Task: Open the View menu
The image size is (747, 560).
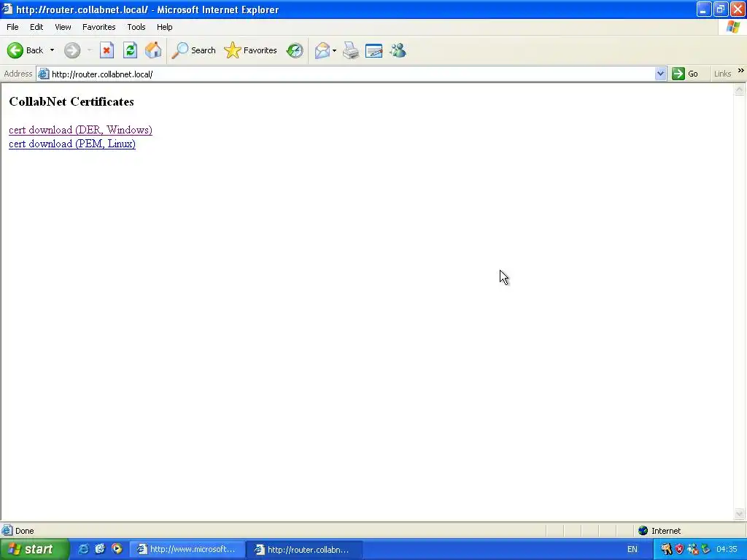Action: click(x=63, y=27)
